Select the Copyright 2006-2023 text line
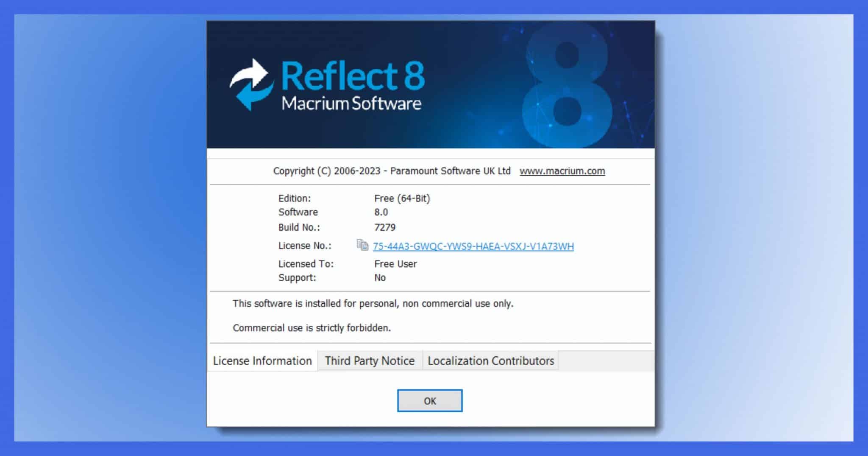The height and width of the screenshot is (456, 868). pyautogui.click(x=392, y=171)
